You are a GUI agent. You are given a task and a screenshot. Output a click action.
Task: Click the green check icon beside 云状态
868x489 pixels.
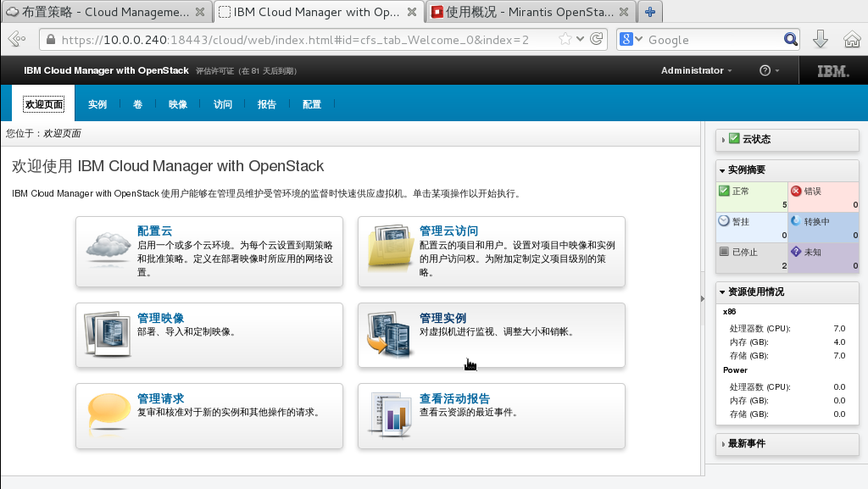tap(734, 139)
